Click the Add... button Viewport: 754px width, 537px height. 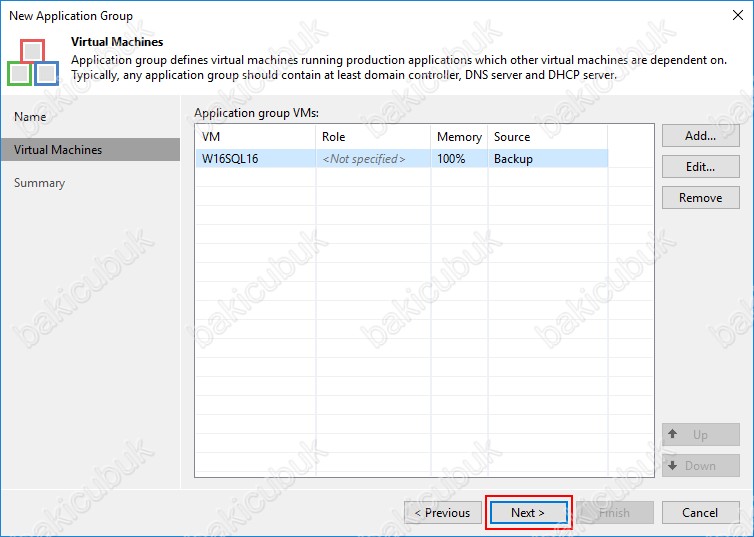pyautogui.click(x=700, y=136)
